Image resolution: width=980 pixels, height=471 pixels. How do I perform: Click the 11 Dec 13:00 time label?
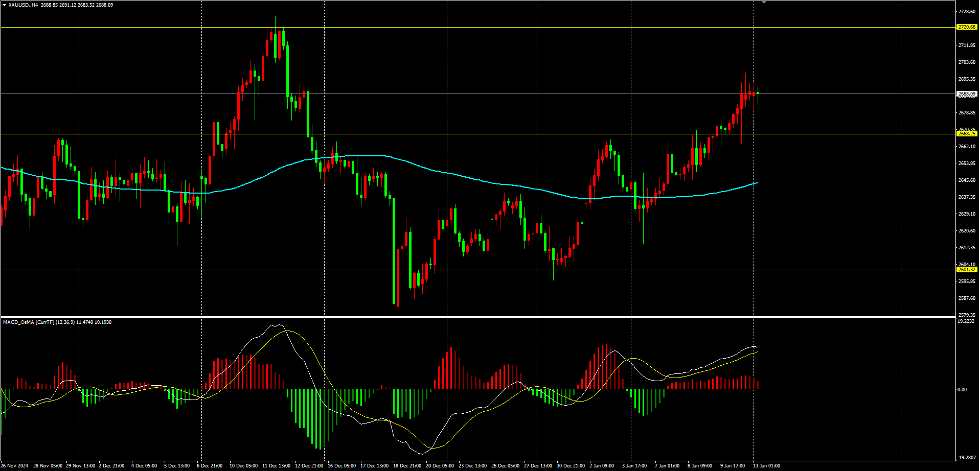tap(277, 466)
